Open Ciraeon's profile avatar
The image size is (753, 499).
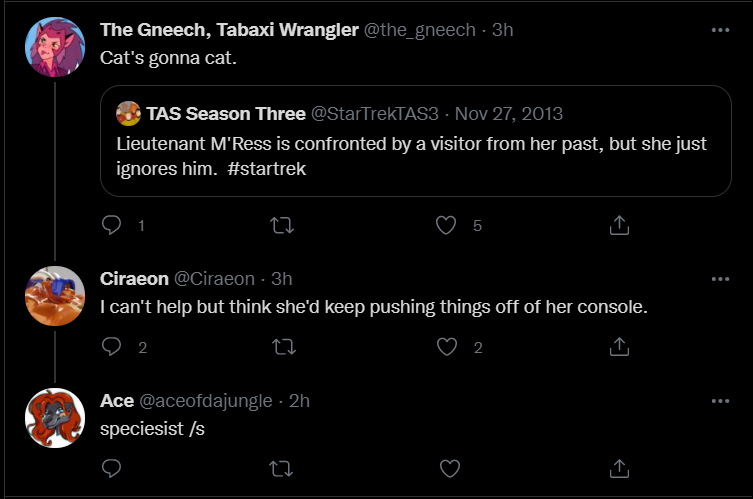(x=55, y=296)
